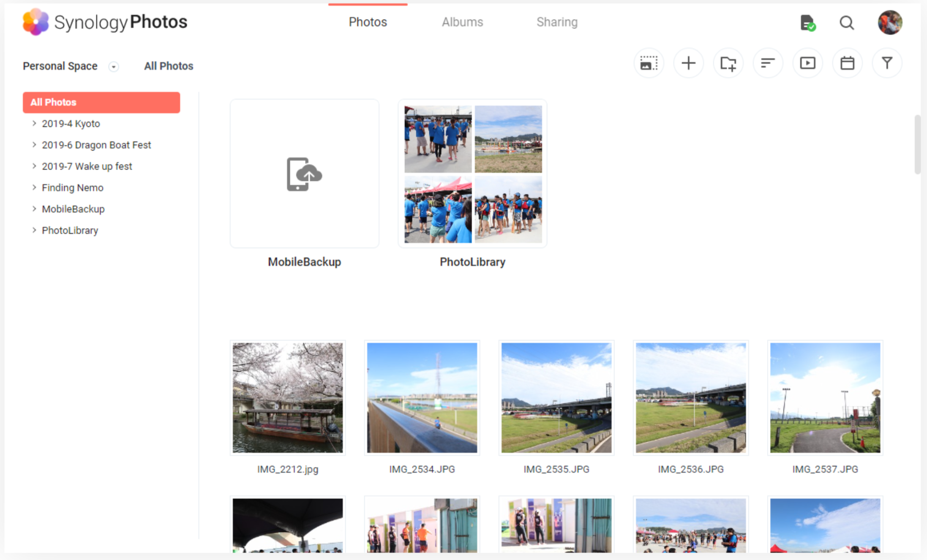Image resolution: width=927 pixels, height=560 pixels.
Task: Open the filter funnel icon
Action: (887, 63)
